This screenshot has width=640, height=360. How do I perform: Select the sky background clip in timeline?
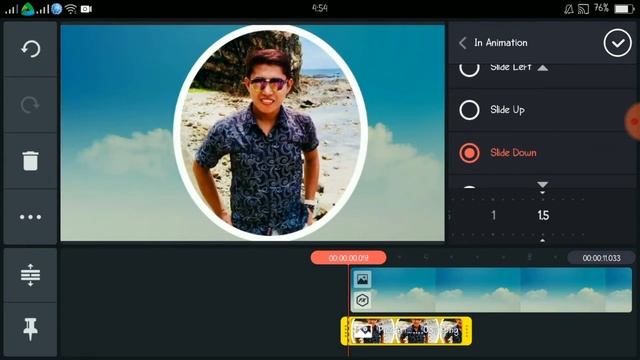491,290
